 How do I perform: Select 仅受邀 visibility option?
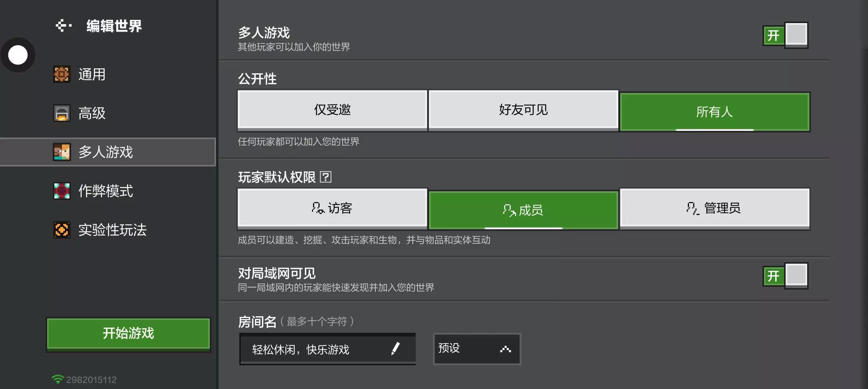pyautogui.click(x=332, y=110)
